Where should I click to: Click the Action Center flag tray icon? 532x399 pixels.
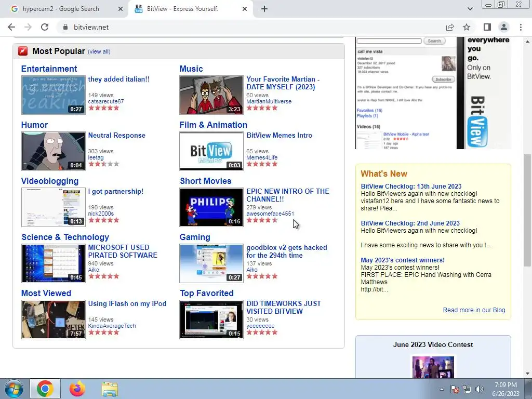pos(455,389)
